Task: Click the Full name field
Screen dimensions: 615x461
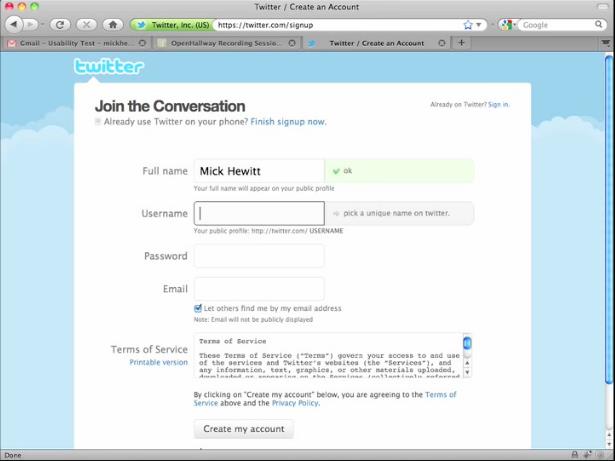Action: tap(259, 171)
